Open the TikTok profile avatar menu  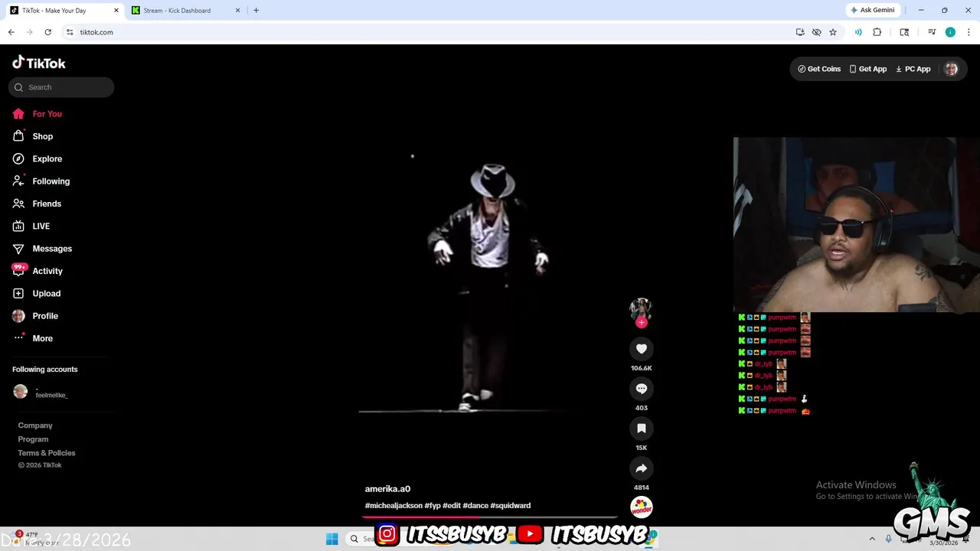click(951, 69)
